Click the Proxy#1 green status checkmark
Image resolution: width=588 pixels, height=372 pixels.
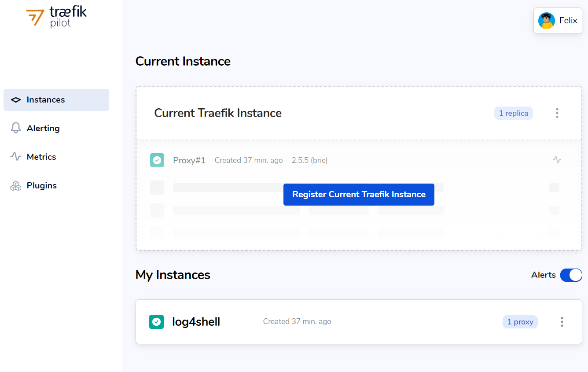click(157, 160)
